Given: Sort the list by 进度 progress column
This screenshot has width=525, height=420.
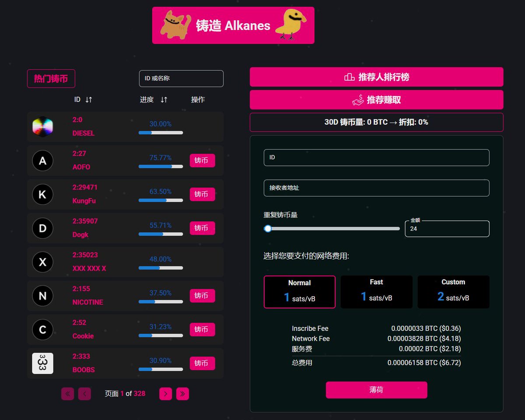Looking at the screenshot, I should pos(154,99).
